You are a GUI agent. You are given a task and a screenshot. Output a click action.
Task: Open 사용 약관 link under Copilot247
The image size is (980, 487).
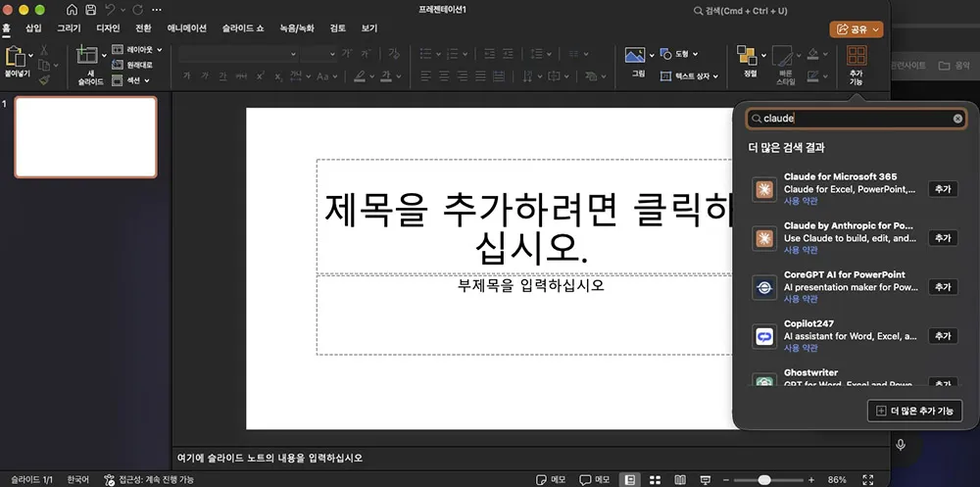pos(801,348)
